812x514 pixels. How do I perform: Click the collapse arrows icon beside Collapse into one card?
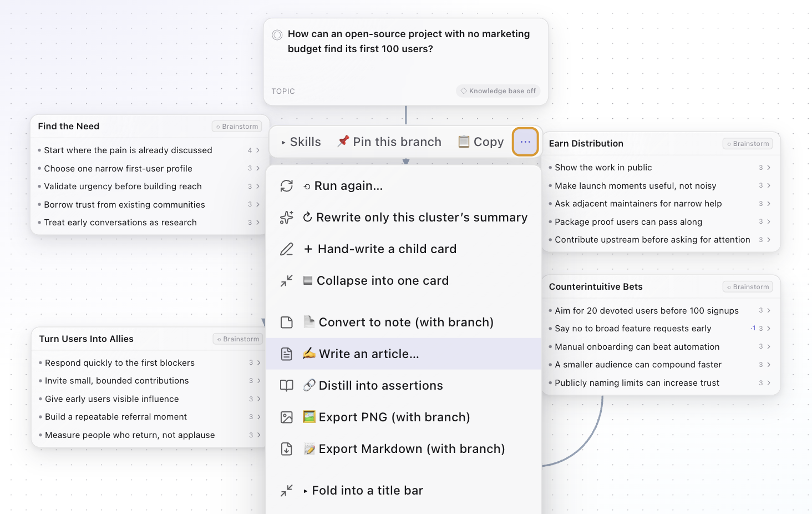coord(286,281)
